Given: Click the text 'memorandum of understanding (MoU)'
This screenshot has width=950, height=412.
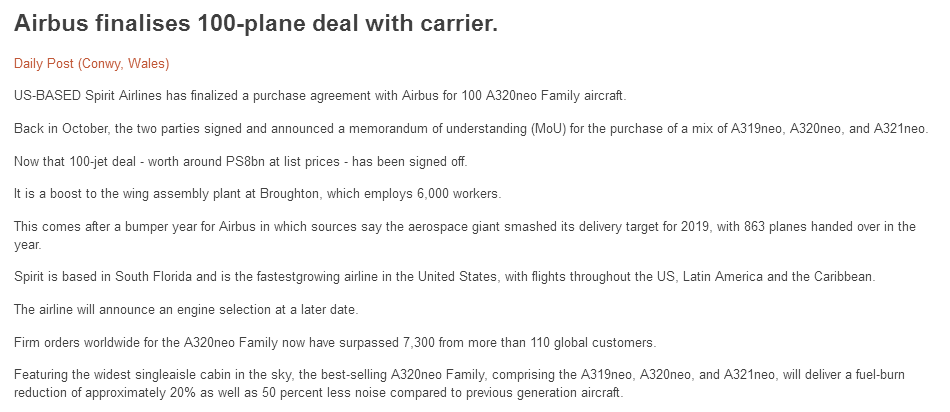Looking at the screenshot, I should pyautogui.click(x=455, y=129).
